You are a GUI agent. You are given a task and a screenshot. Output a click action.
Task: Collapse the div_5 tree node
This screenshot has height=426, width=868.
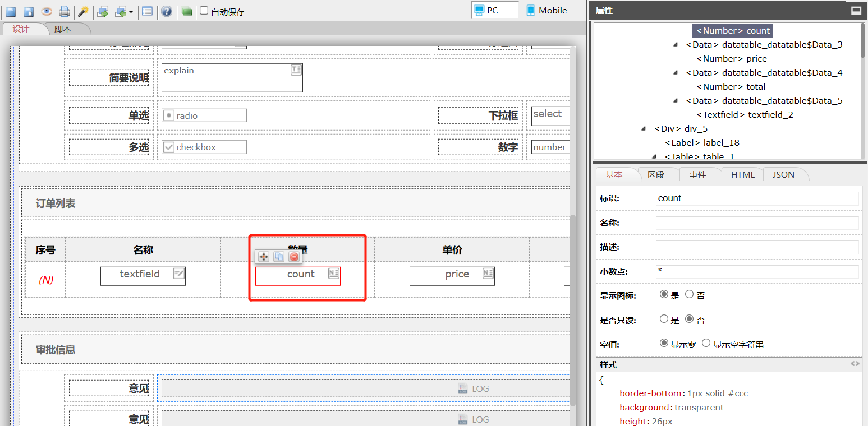click(644, 129)
